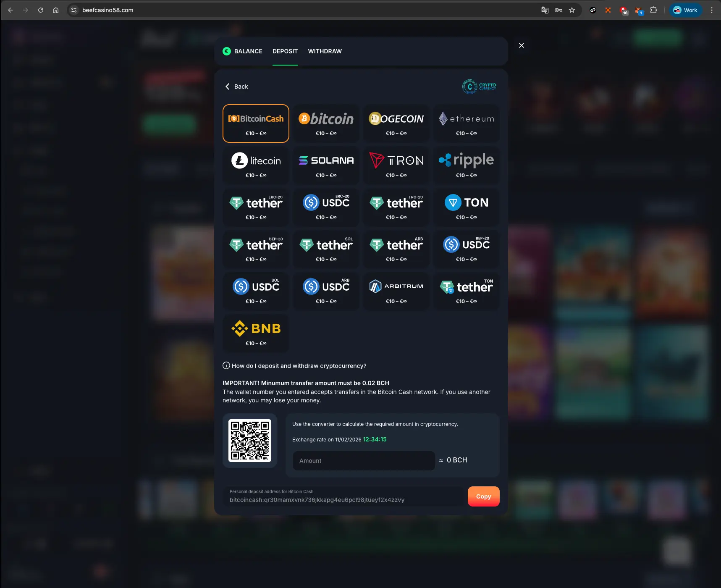
Task: Select tether ARB deposit option
Action: pos(396,249)
